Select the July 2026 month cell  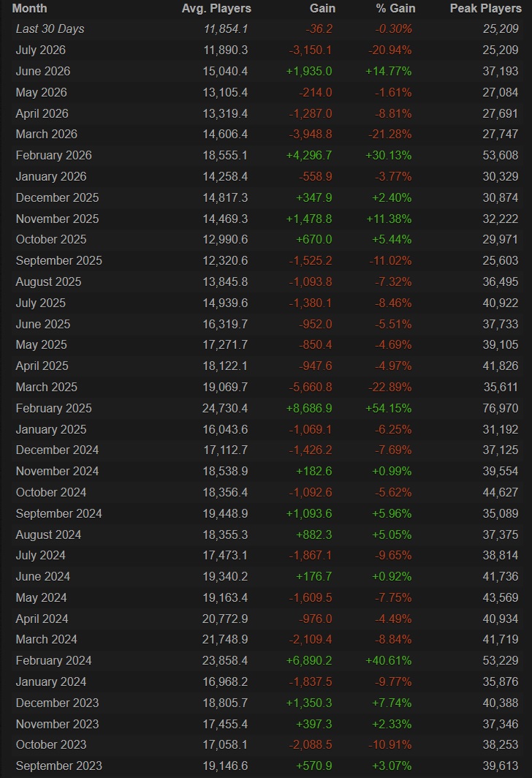(x=40, y=50)
